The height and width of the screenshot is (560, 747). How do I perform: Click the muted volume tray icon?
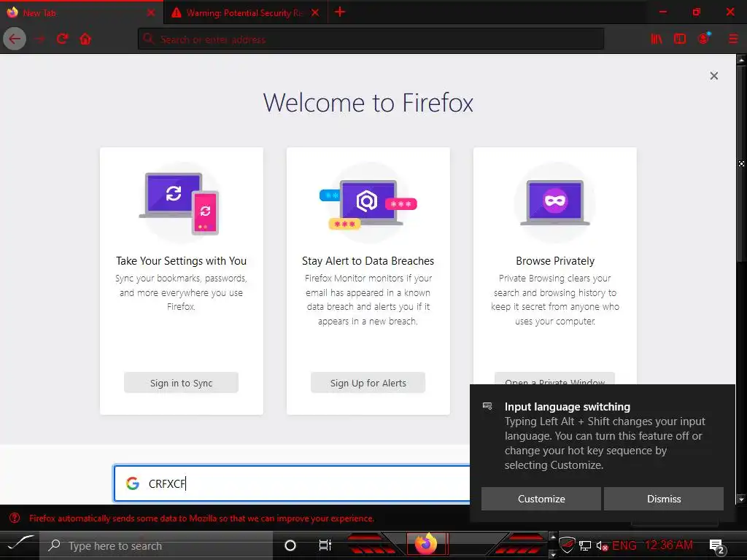pos(602,545)
